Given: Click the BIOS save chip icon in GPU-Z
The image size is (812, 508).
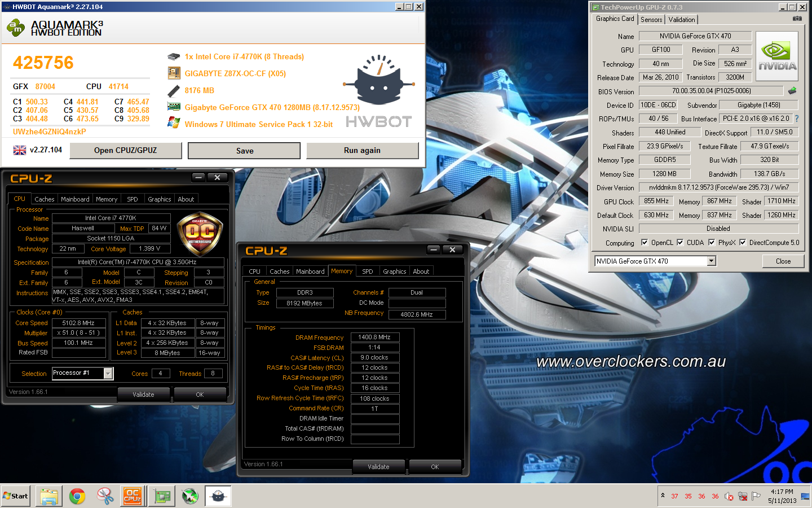Looking at the screenshot, I should click(792, 90).
